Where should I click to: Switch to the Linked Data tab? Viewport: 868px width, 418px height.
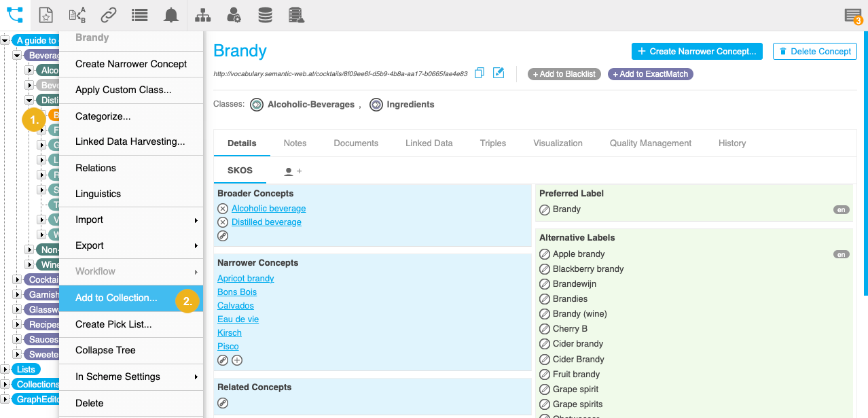tap(429, 143)
